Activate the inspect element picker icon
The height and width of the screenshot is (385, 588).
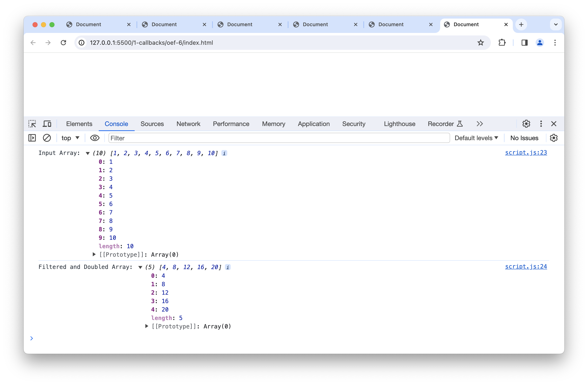tap(32, 124)
